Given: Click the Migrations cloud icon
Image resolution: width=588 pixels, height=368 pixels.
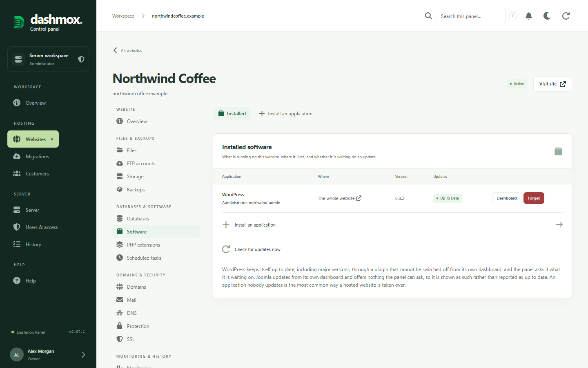Looking at the screenshot, I should pyautogui.click(x=17, y=157).
